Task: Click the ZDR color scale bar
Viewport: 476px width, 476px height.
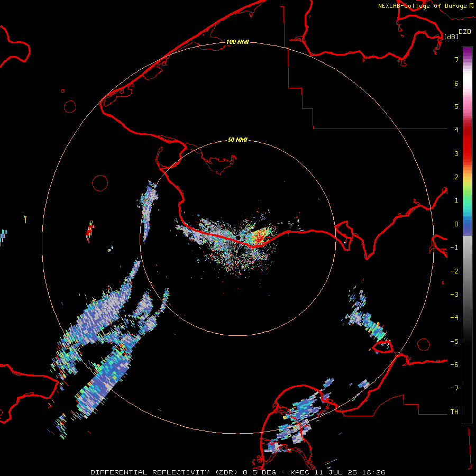Action: (467, 235)
